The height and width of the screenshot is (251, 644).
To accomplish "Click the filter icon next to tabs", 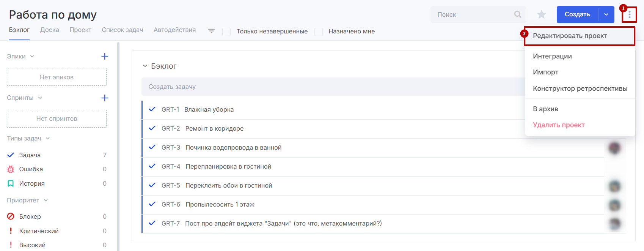I will [212, 31].
